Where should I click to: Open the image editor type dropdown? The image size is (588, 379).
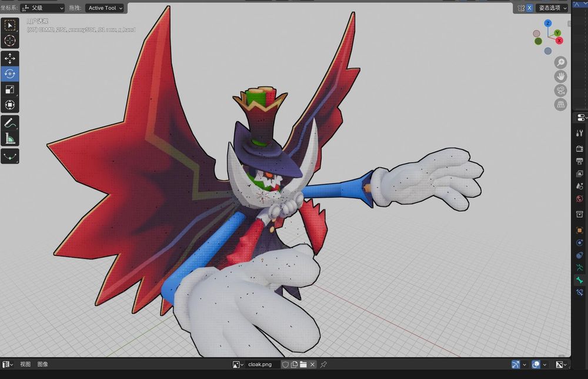point(8,364)
